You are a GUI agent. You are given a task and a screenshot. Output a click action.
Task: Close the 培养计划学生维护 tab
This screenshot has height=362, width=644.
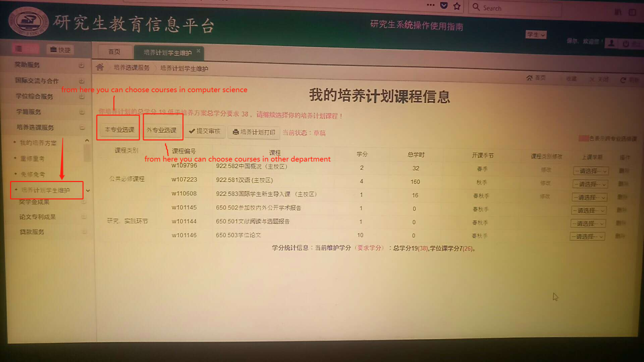click(x=198, y=51)
